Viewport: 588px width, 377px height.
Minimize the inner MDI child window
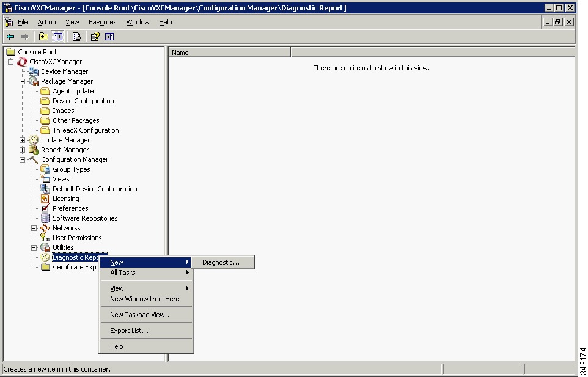pos(548,22)
